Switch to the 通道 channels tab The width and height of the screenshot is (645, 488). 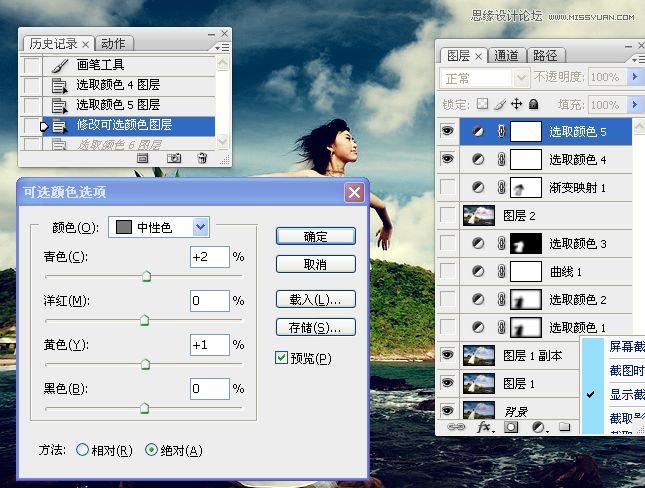tap(507, 56)
